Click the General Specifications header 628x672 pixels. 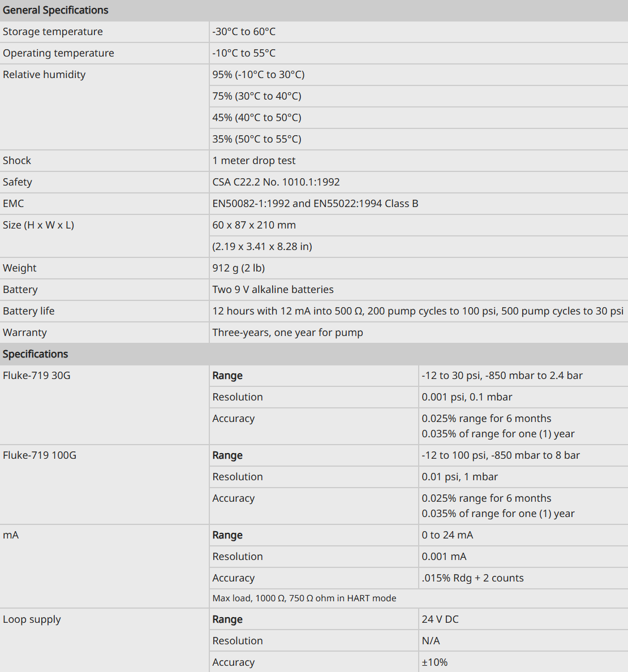[55, 10]
